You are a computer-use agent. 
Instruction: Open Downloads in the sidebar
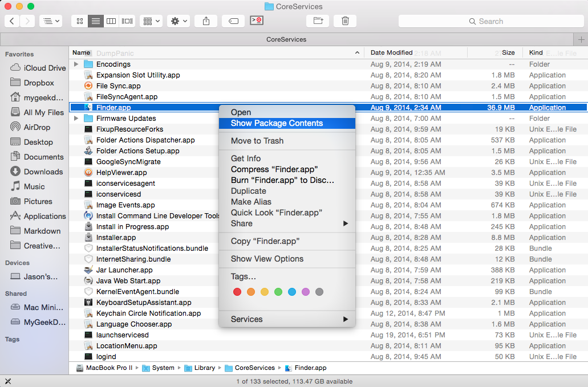point(37,172)
